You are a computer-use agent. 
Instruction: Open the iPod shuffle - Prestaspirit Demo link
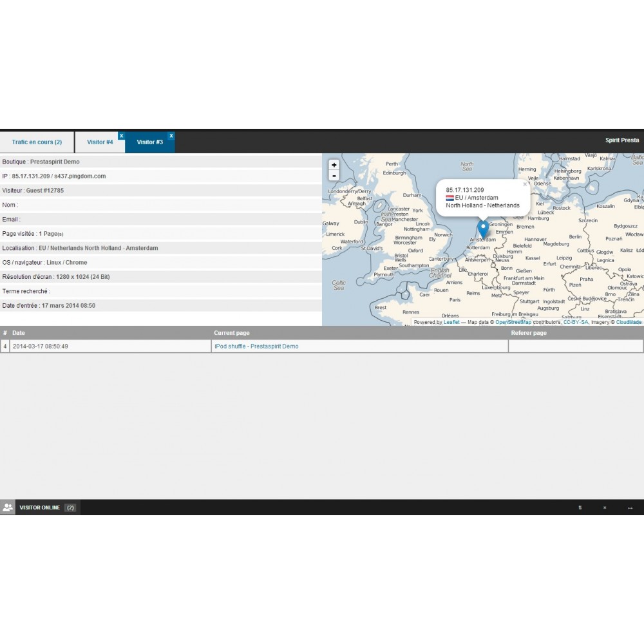click(x=256, y=346)
